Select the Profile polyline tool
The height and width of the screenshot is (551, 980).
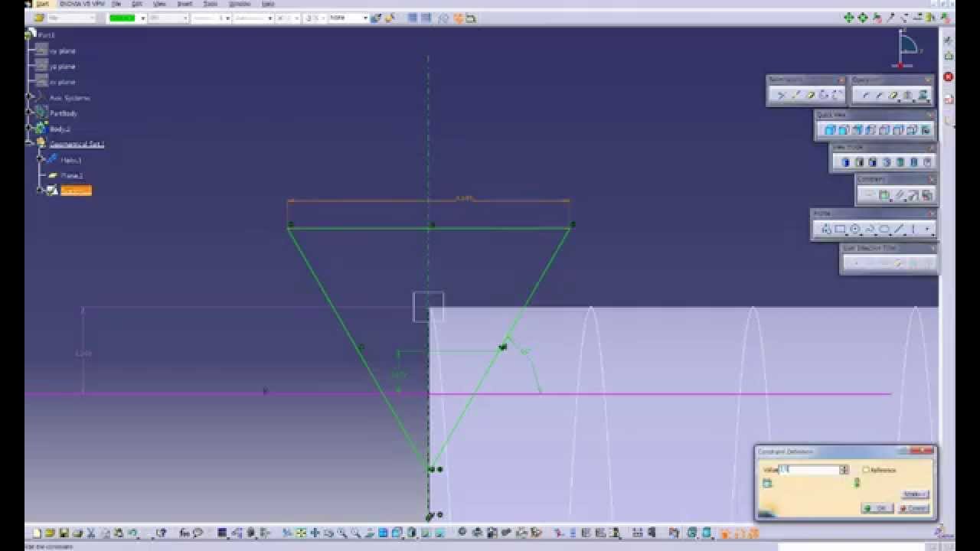[826, 229]
